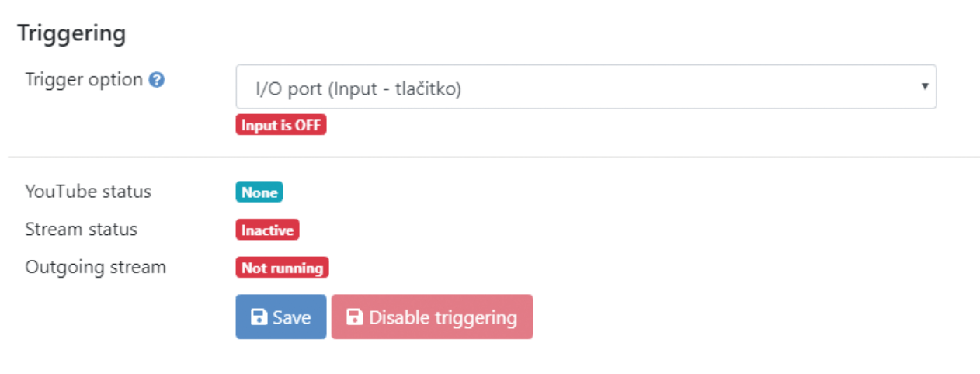
Task: Click the teal "None" YouTube status badge
Action: [259, 192]
